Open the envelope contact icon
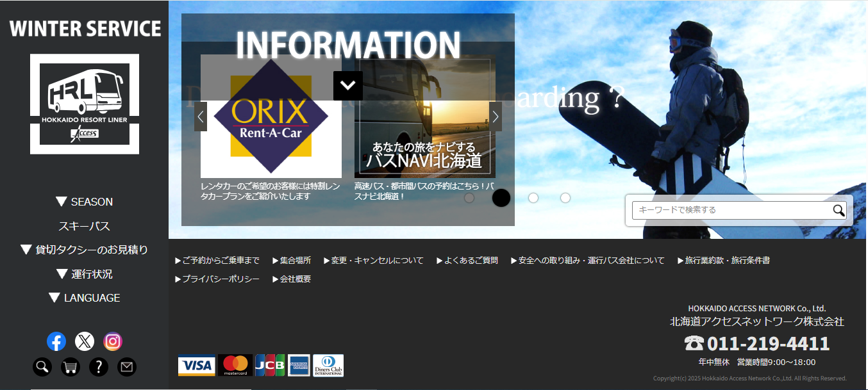The height and width of the screenshot is (390, 868). (127, 367)
